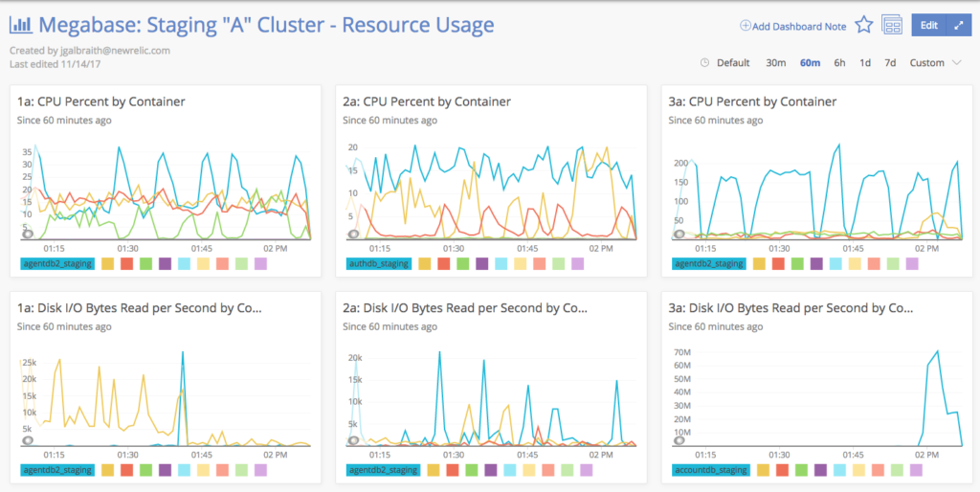Click the Last edited 11/14/17 text
The image size is (980, 492).
coord(56,64)
